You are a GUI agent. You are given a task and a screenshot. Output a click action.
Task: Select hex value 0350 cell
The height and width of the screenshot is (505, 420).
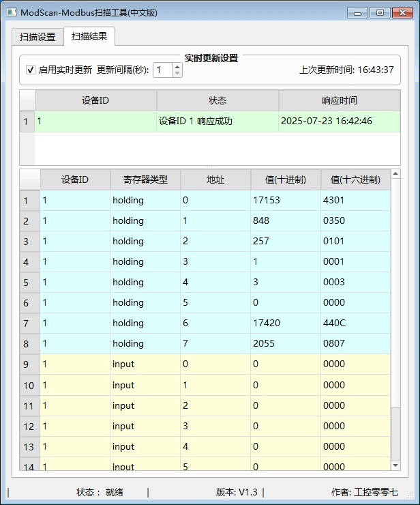(x=356, y=221)
